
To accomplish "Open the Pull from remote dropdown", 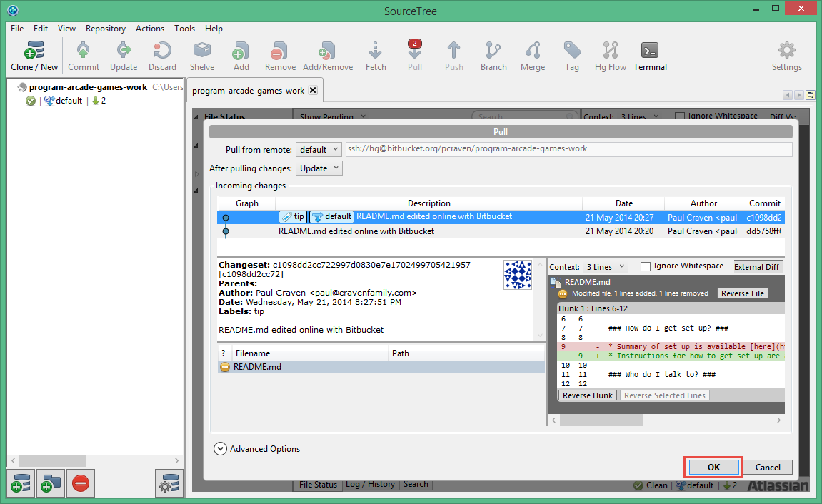I will point(319,150).
